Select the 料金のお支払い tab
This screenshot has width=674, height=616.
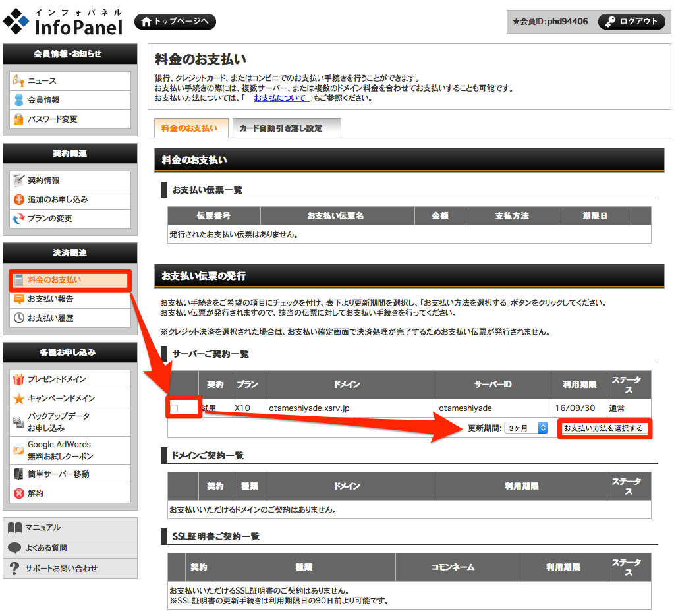189,128
